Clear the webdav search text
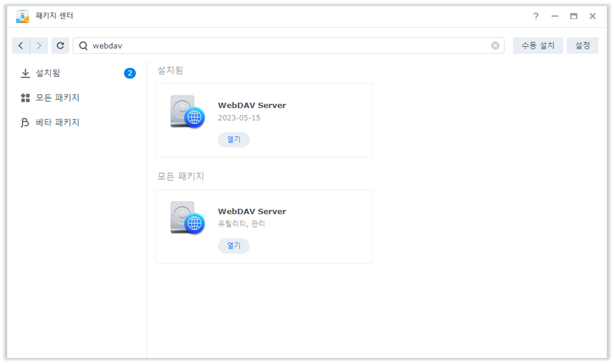The height and width of the screenshot is (364, 614). (495, 46)
